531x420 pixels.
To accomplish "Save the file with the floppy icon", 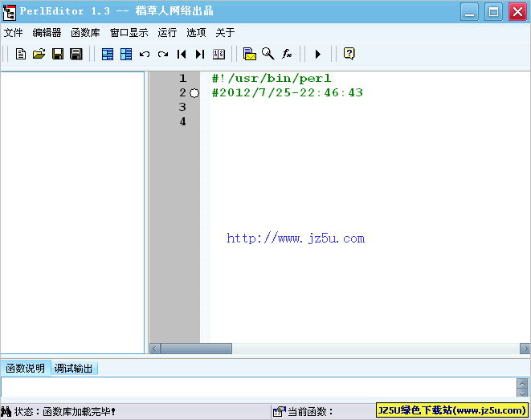I will pos(58,54).
